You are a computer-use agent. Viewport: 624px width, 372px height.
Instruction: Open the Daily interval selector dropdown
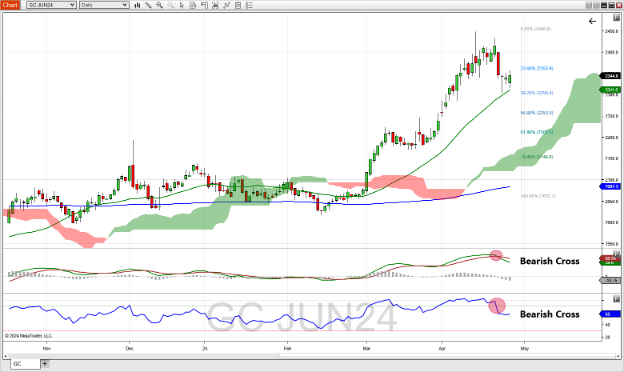point(104,5)
